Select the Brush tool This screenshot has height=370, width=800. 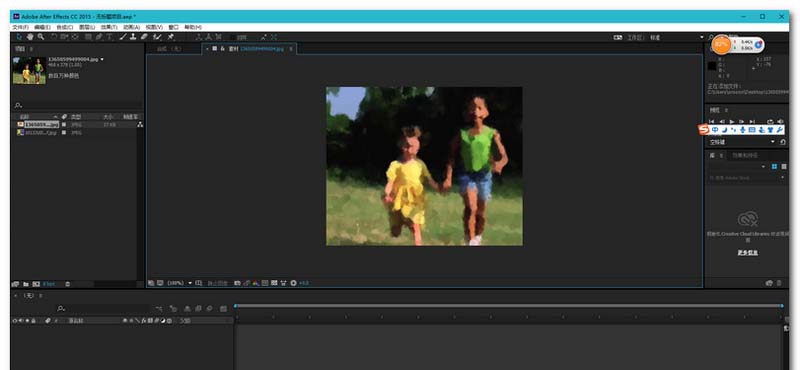tap(123, 37)
